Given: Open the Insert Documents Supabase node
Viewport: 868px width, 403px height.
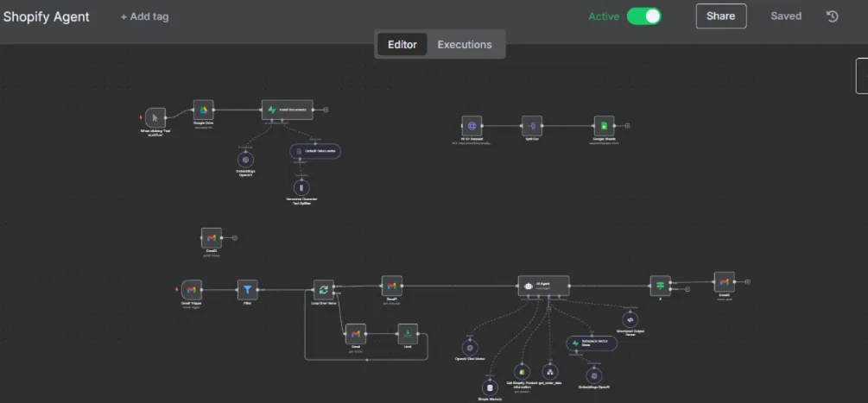Looking at the screenshot, I should 288,110.
